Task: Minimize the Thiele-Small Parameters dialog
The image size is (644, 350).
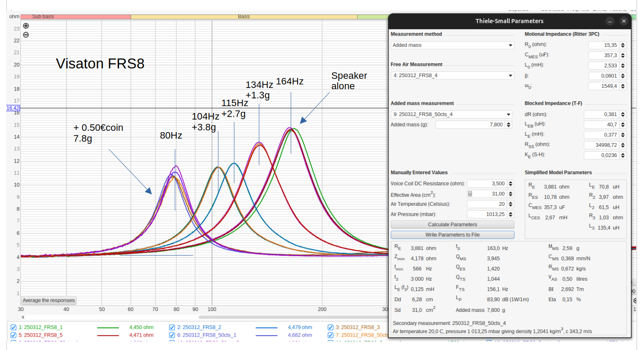Action: coord(610,21)
